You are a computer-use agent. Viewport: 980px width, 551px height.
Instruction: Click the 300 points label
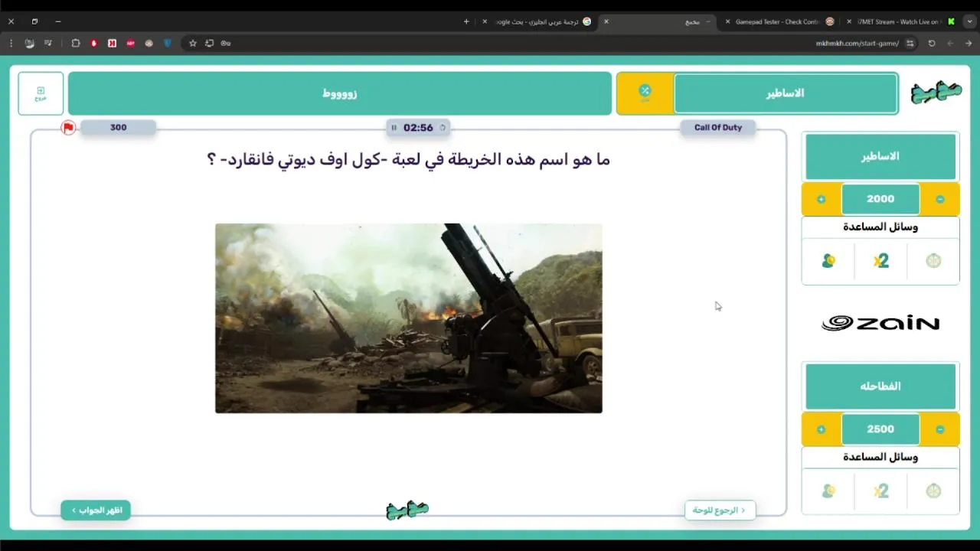pos(118,128)
